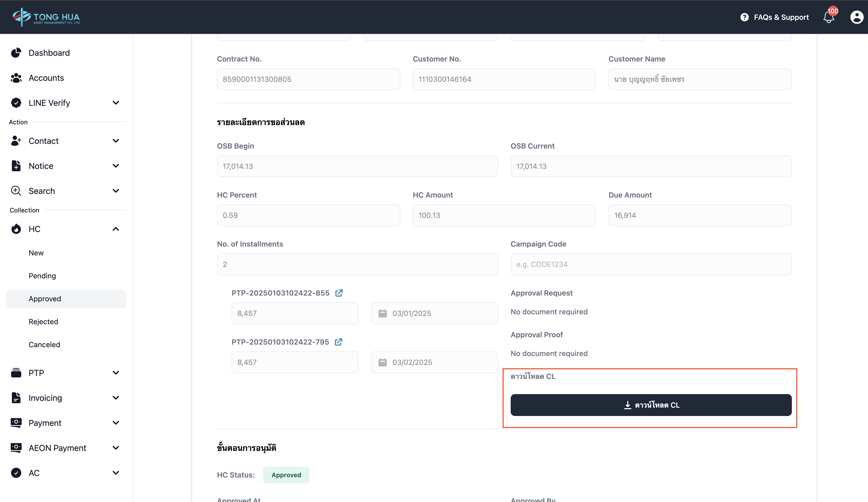868x502 pixels.
Task: Click the PTP wallet icon
Action: tap(16, 372)
